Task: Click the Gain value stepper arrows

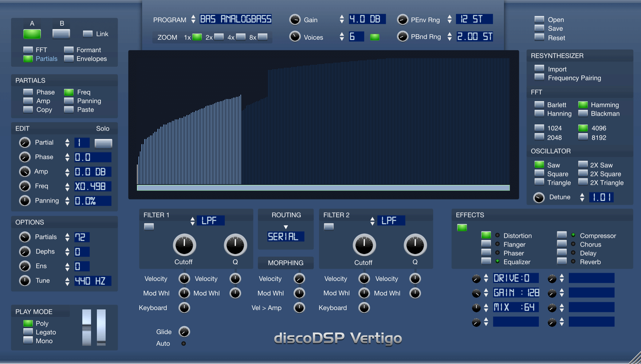Action: pyautogui.click(x=342, y=19)
